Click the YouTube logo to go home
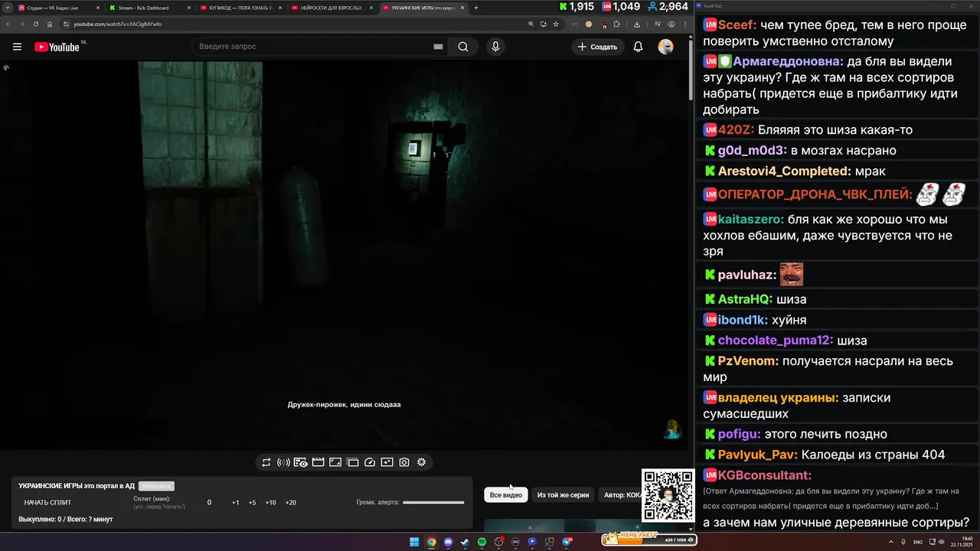Screen dimensions: 980x551 point(57,47)
